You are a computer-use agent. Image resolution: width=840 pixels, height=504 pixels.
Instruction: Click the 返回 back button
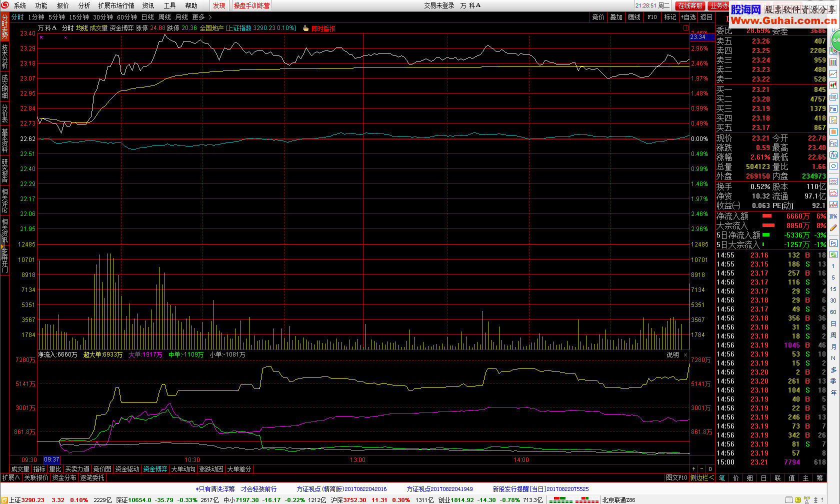point(706,17)
